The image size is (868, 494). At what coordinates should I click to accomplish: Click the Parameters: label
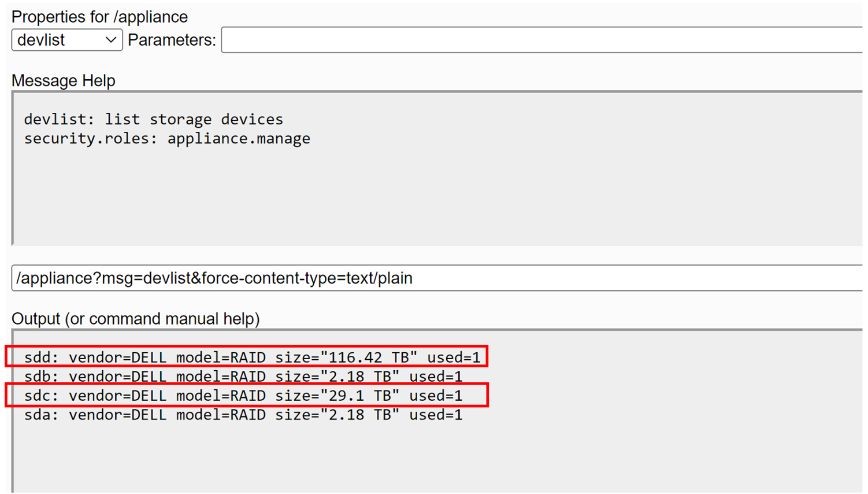tap(172, 40)
